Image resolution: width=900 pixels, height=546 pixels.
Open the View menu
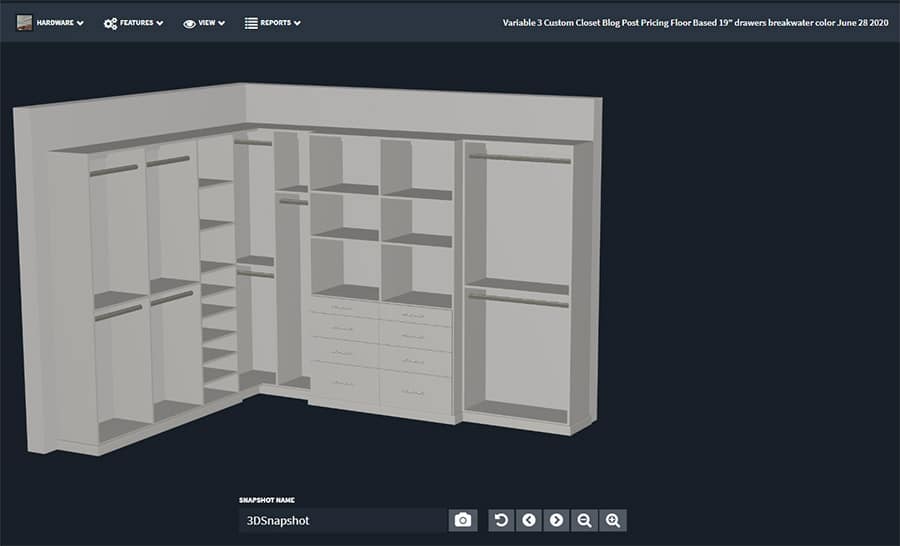pyautogui.click(x=204, y=23)
